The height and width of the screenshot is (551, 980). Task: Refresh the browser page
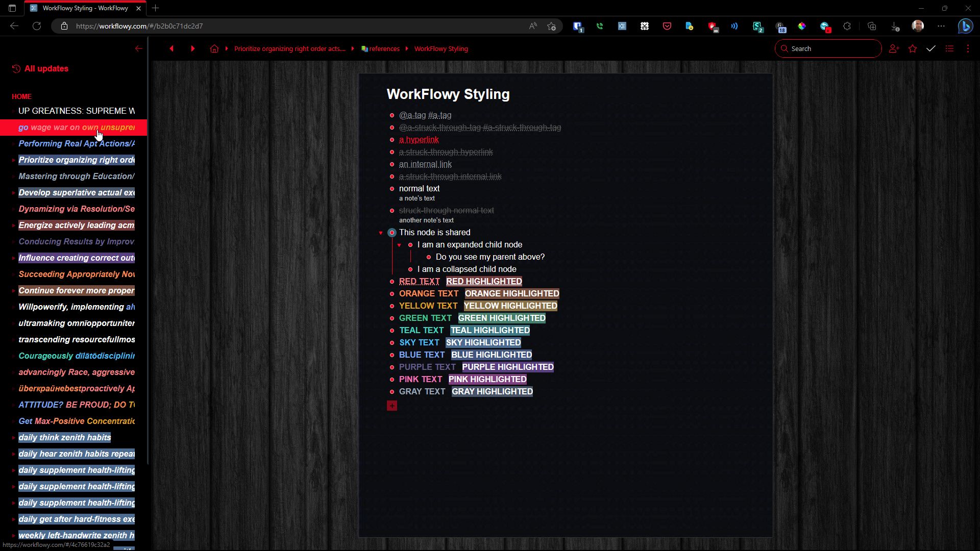point(37,26)
